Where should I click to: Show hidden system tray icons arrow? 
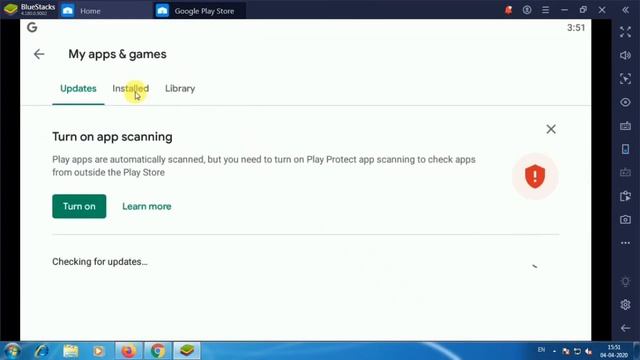point(554,351)
